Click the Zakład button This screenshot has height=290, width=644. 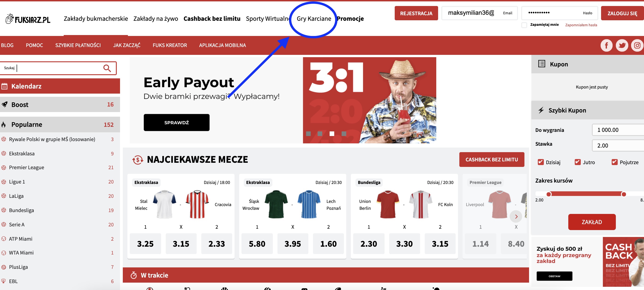tap(592, 222)
